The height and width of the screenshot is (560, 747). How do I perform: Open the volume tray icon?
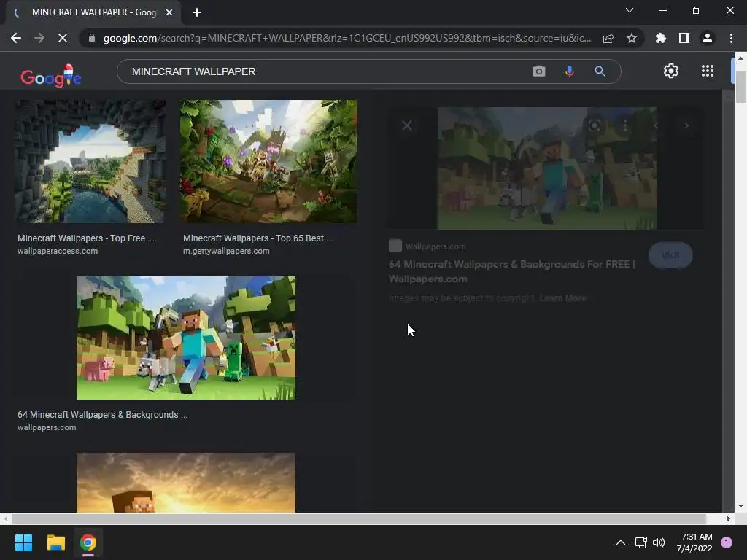659,542
